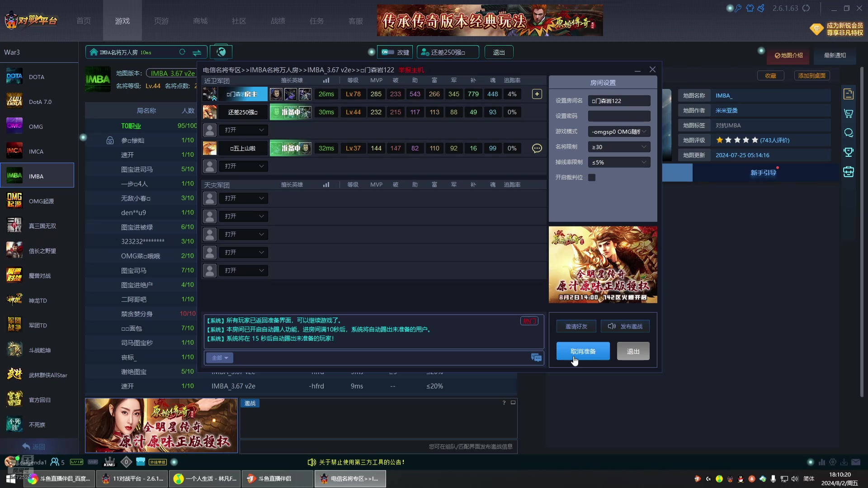Open 斗战乾坤 game entry

click(x=37, y=350)
